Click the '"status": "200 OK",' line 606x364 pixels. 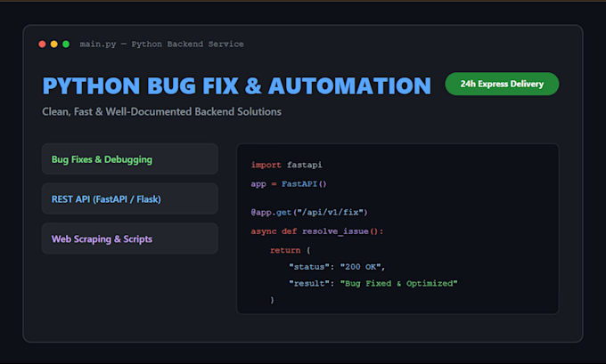click(x=337, y=267)
